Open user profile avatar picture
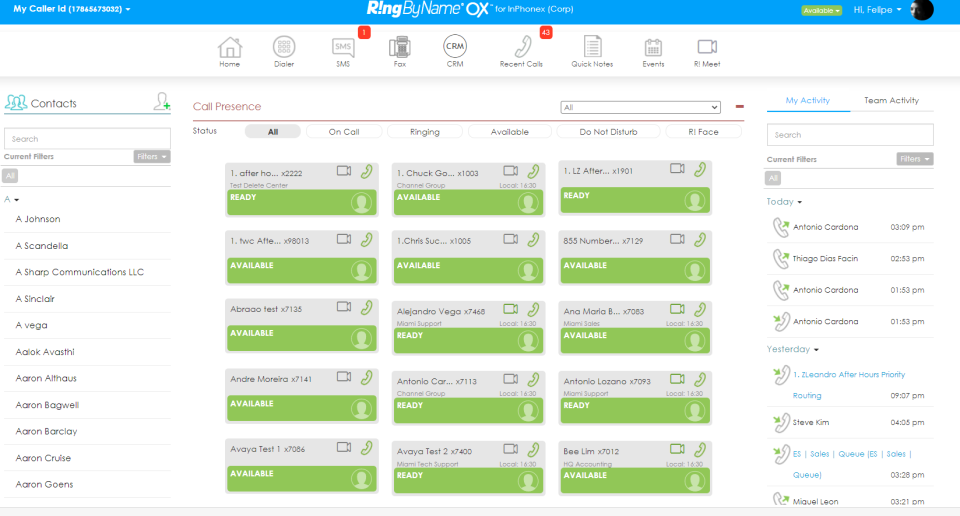Image resolution: width=960 pixels, height=516 pixels. click(921, 9)
